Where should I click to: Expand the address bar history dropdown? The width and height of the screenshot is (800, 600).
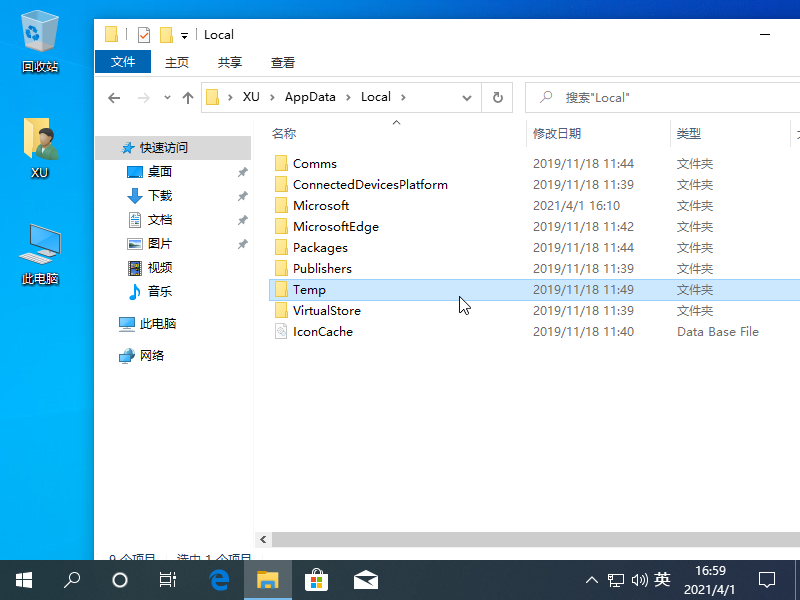click(467, 98)
